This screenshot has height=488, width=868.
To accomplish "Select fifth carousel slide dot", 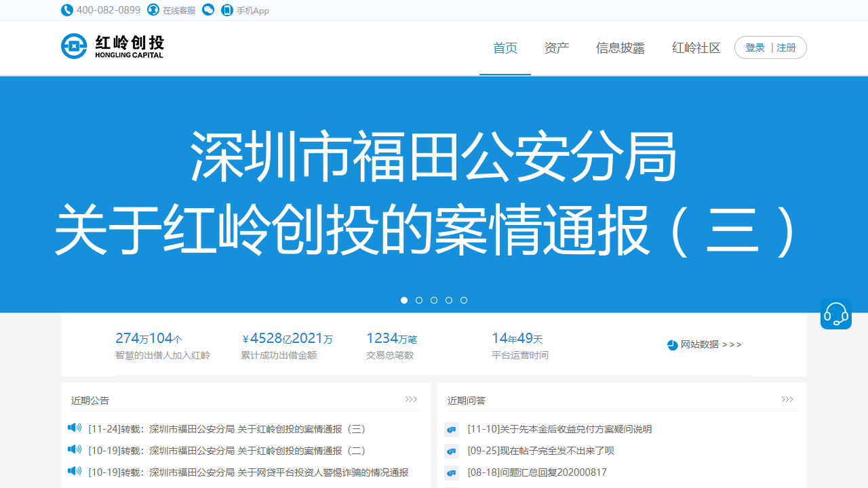I will (464, 300).
